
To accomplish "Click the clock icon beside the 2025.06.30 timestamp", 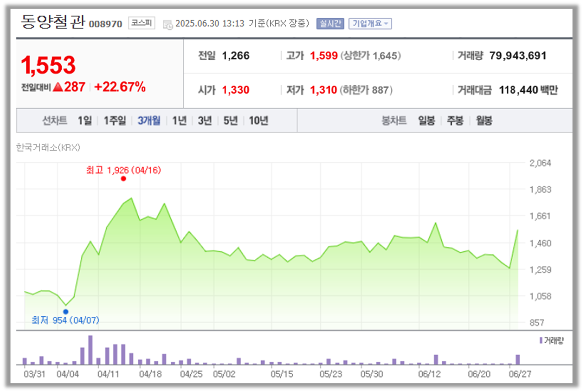I will pos(168,24).
